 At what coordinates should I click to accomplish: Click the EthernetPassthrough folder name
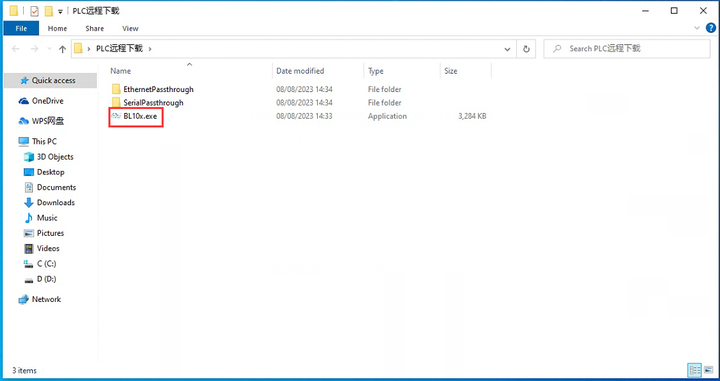[158, 90]
